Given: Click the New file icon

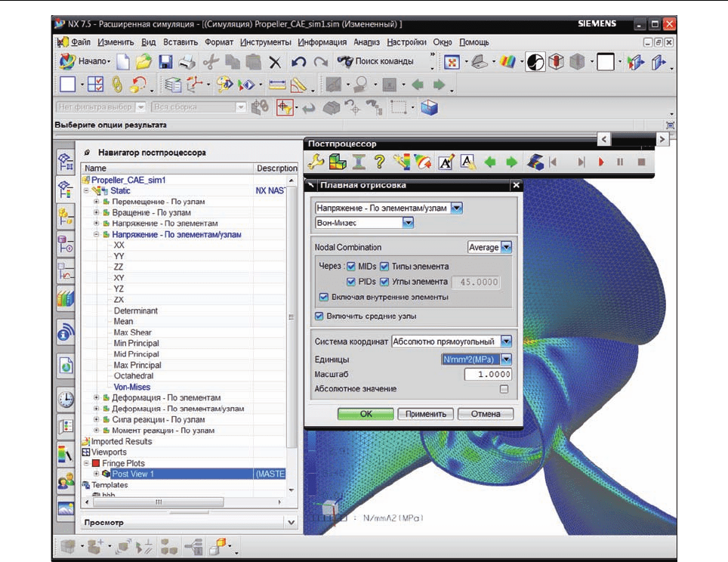Looking at the screenshot, I should pyautogui.click(x=123, y=62).
